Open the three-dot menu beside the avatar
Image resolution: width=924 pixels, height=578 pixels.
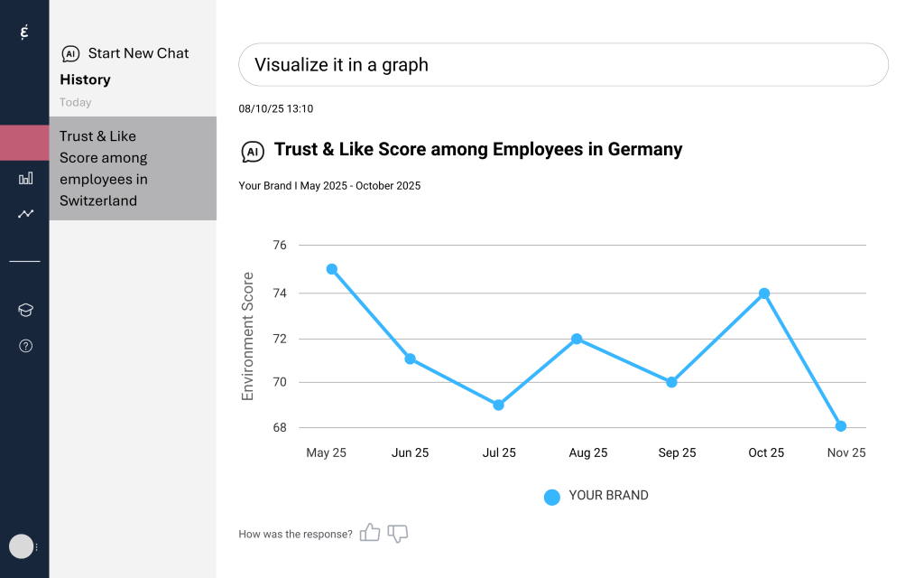click(x=37, y=547)
